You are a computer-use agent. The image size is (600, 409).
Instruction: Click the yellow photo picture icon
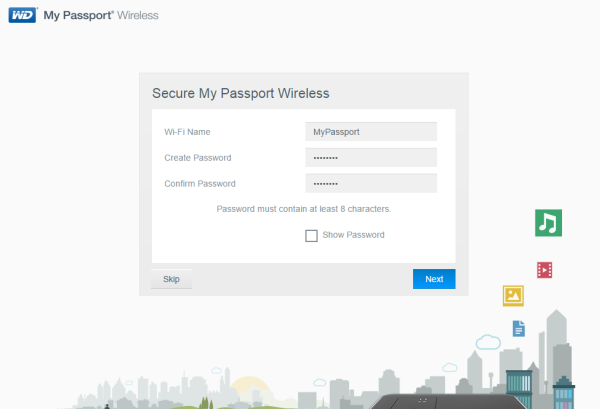point(513,296)
